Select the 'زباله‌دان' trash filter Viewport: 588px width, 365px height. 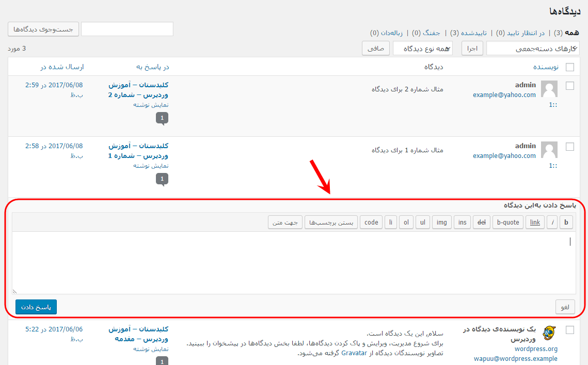pos(391,33)
